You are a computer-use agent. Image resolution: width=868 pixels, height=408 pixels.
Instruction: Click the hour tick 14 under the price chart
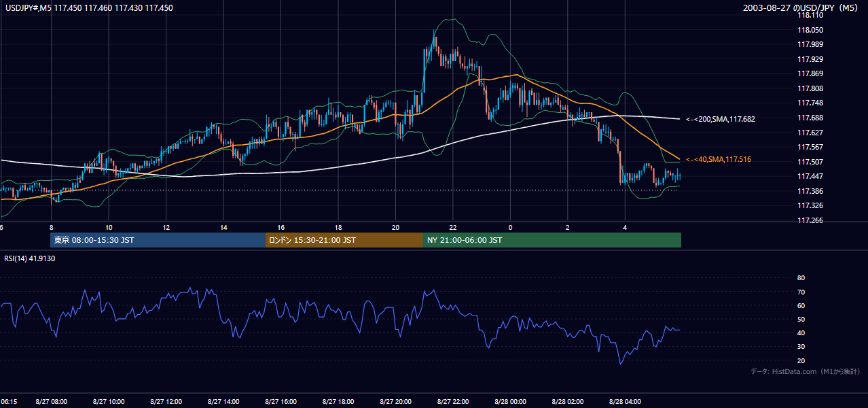coord(223,227)
